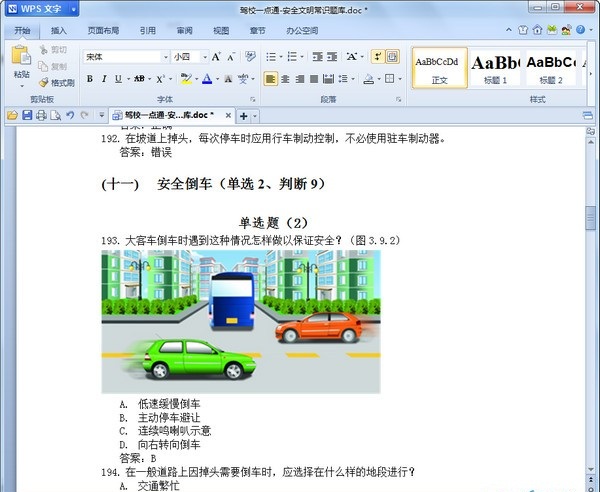
Task: Toggle bold formatting
Action: click(90, 79)
